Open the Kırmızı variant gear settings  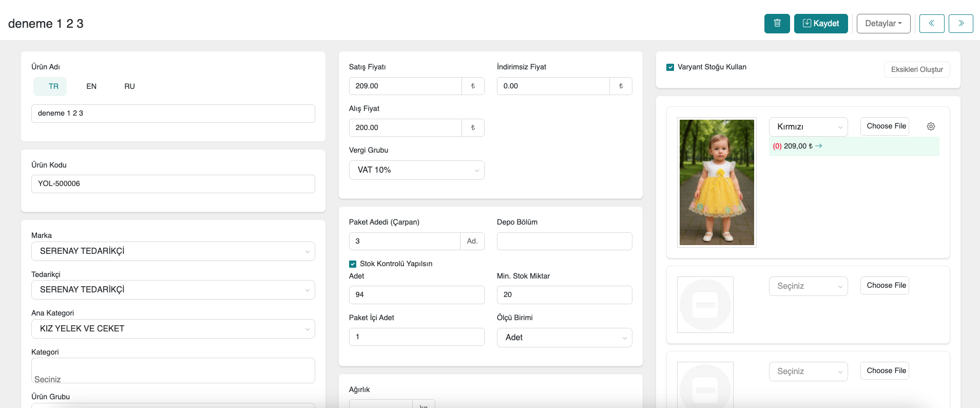click(931, 126)
